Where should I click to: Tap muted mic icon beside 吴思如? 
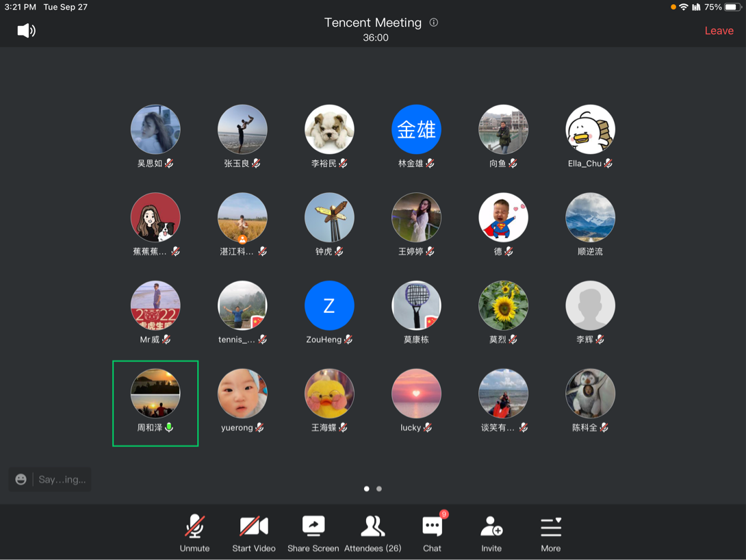[x=169, y=163]
